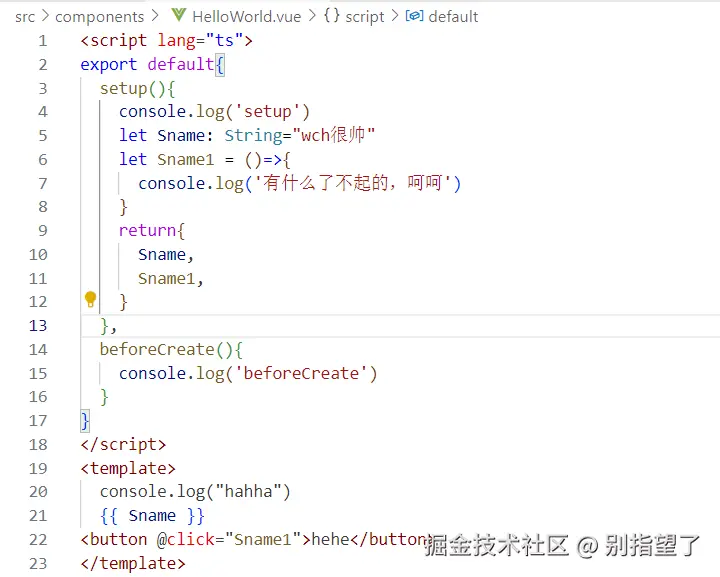Click the opening brace after default on line 2

tap(219, 65)
